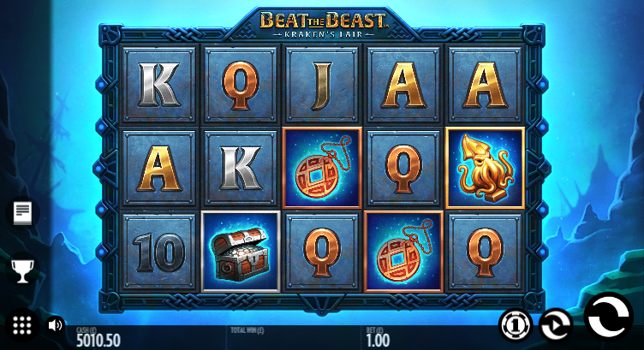Click the treasure chest symbol
This screenshot has width=644, height=350.
[x=241, y=252]
